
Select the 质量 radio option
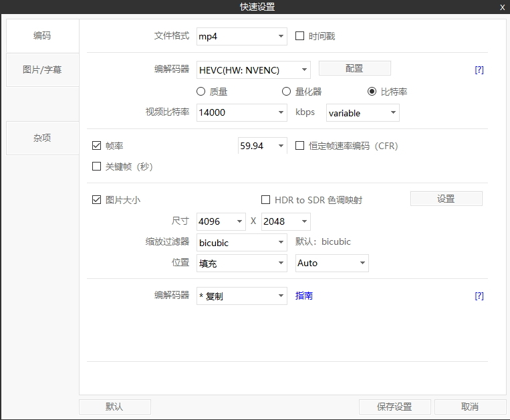coord(201,92)
